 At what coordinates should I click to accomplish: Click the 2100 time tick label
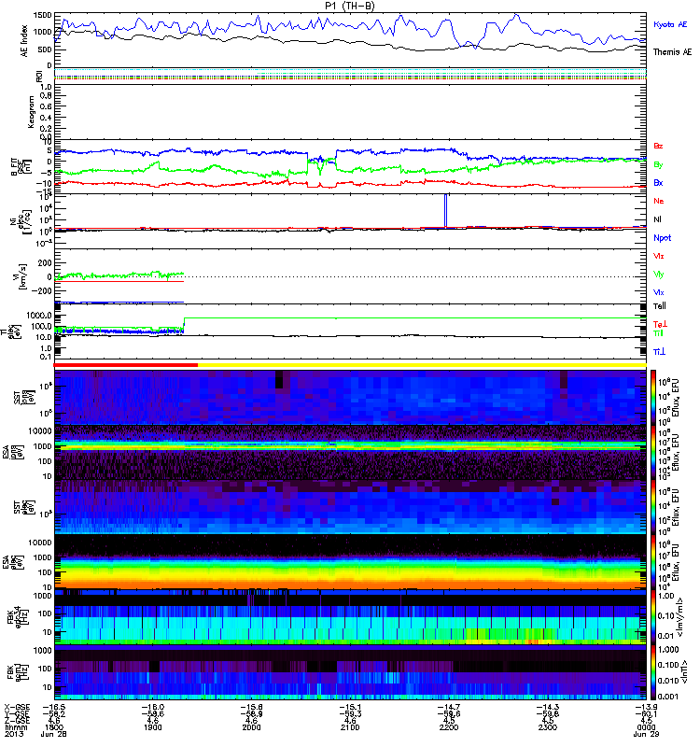(x=350, y=727)
